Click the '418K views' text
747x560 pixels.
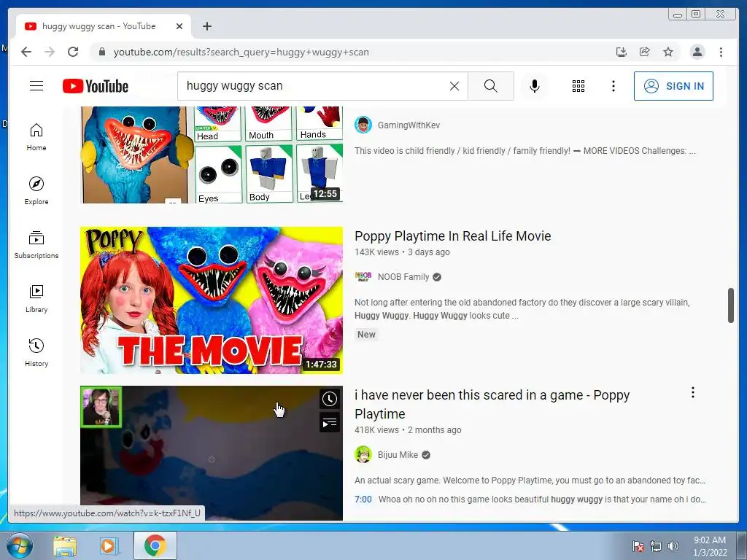pos(376,430)
